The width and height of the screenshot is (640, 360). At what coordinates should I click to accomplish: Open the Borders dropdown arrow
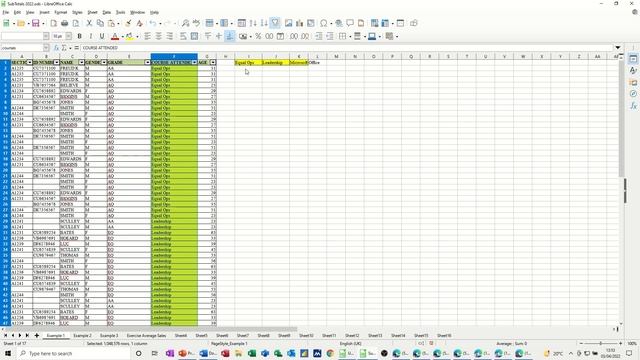pyautogui.click(x=350, y=37)
